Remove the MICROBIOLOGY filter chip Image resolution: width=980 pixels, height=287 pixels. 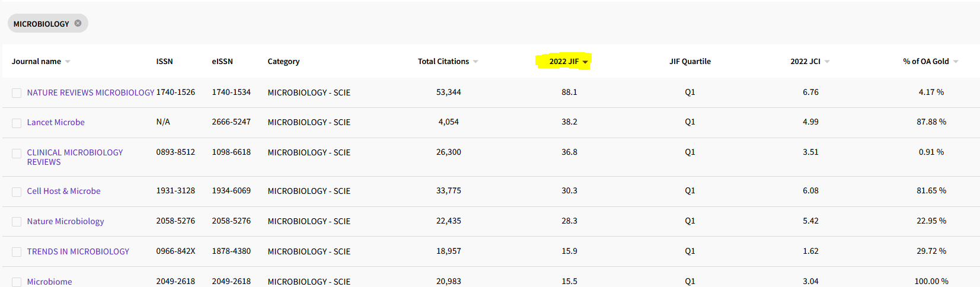[x=78, y=23]
